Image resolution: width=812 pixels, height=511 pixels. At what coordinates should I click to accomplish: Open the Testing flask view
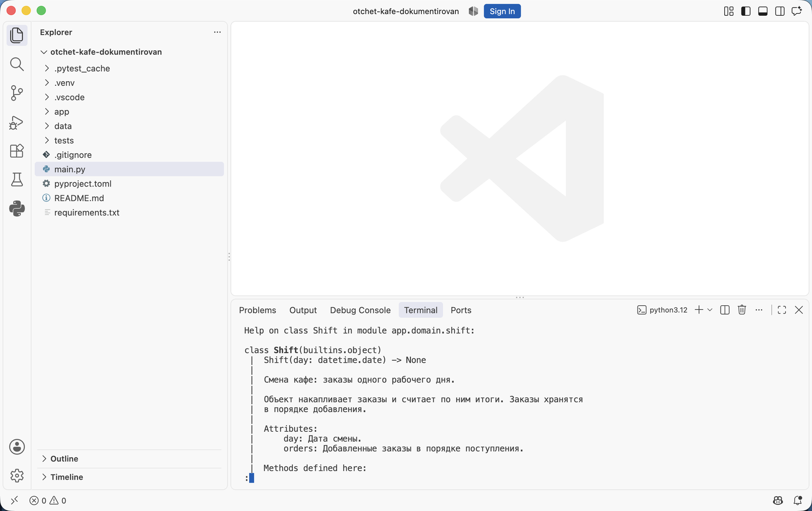pos(17,179)
